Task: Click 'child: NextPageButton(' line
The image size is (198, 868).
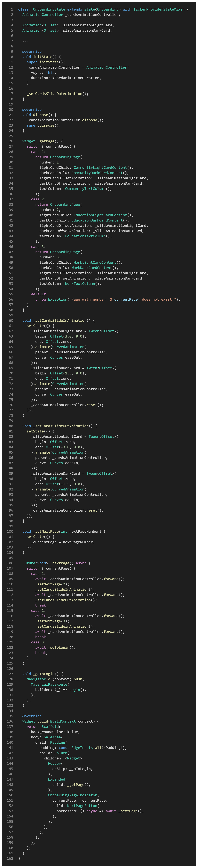Action: 76,806
